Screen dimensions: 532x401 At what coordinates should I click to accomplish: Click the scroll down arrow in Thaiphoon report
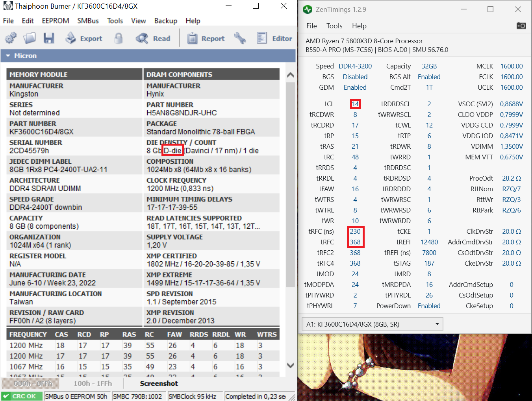pyautogui.click(x=291, y=365)
